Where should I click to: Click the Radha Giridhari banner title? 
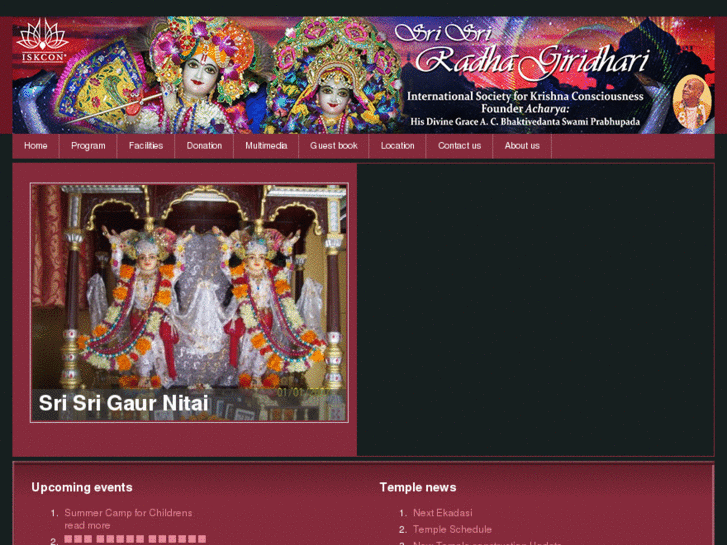(x=531, y=61)
